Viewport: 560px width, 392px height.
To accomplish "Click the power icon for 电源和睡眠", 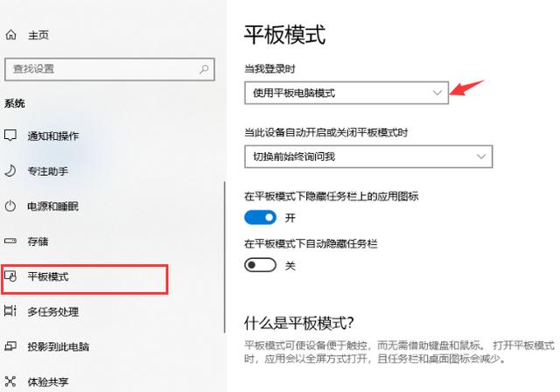I will point(10,206).
